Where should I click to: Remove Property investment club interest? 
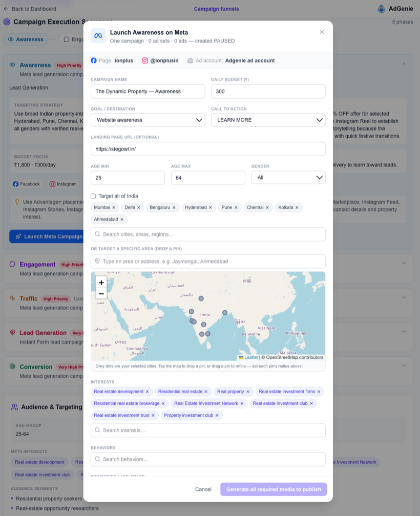217,415
